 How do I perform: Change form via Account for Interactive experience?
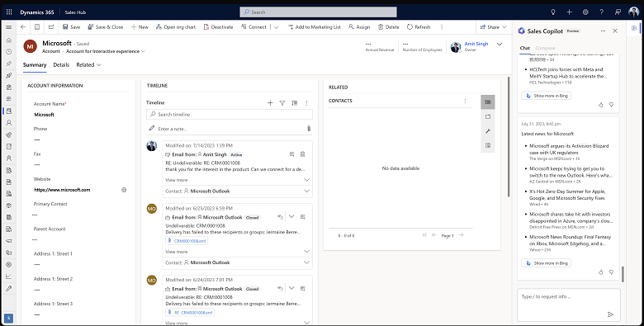(106, 51)
